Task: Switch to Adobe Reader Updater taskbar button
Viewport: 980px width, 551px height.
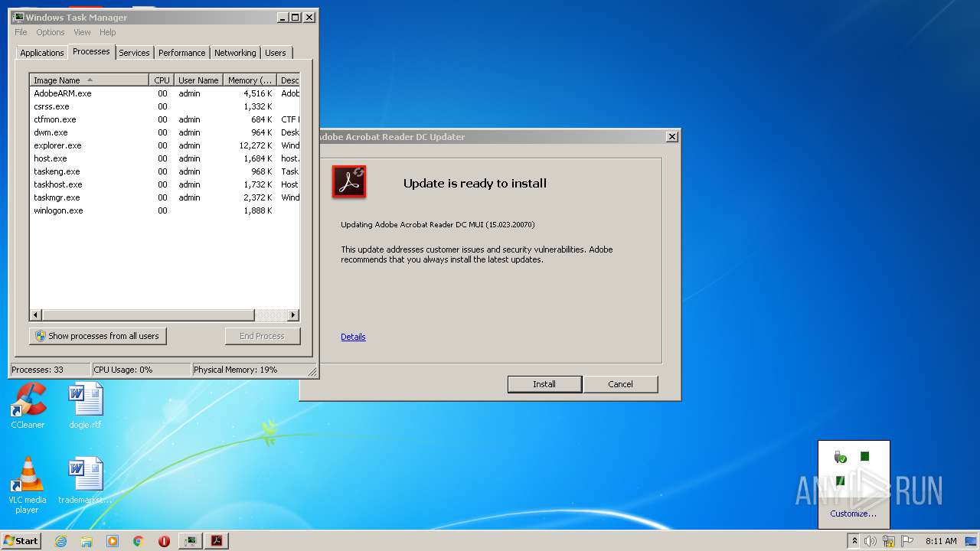Action: [x=217, y=541]
